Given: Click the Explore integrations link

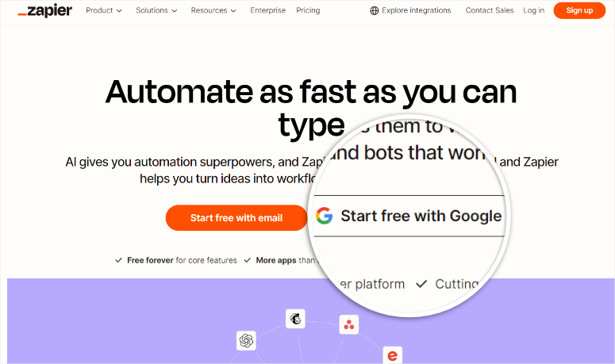Looking at the screenshot, I should coord(410,10).
